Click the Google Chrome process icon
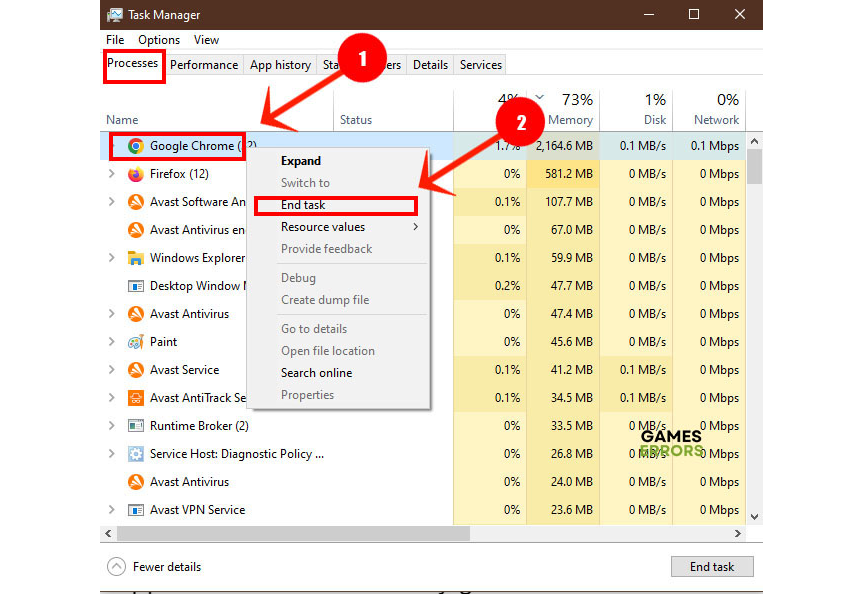863x594 pixels. tap(135, 146)
